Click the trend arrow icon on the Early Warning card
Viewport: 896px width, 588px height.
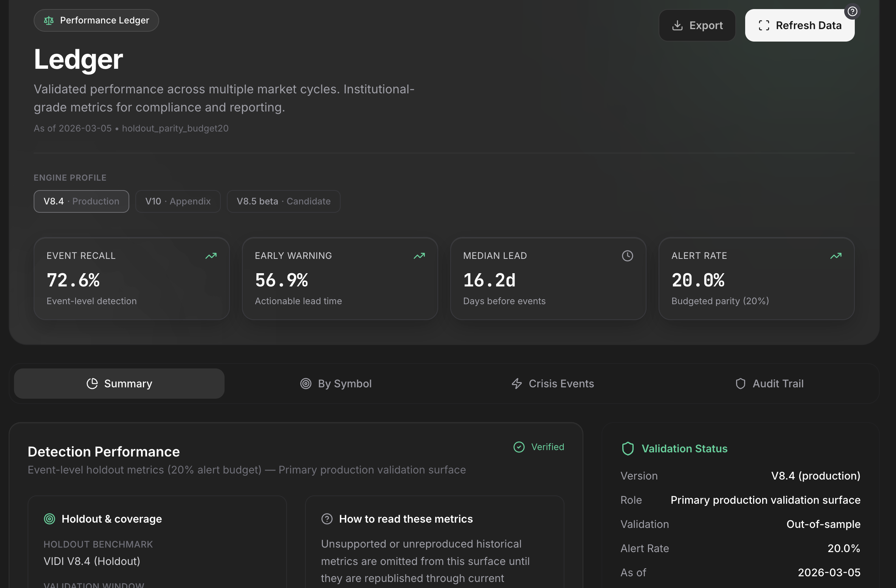coord(419,256)
